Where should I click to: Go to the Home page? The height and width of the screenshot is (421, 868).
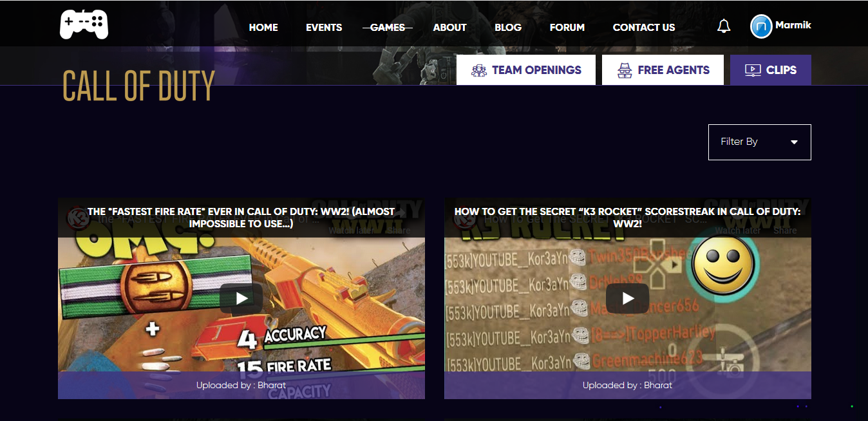click(x=263, y=27)
